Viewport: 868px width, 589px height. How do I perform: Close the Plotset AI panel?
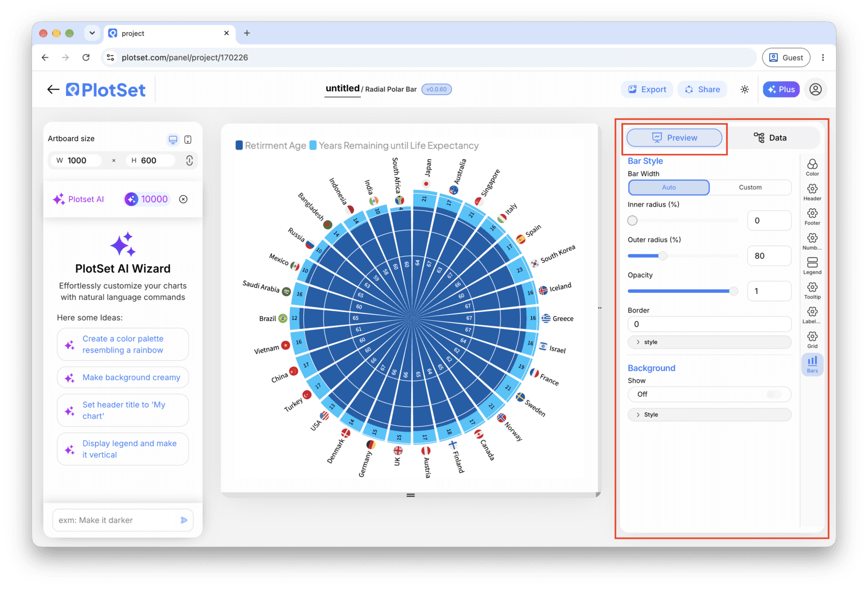pos(183,199)
